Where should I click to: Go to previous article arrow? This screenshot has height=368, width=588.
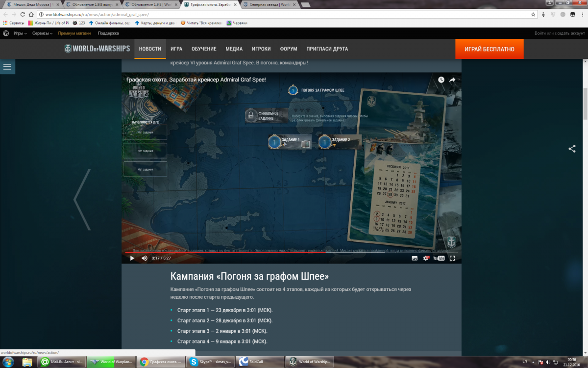coord(82,200)
